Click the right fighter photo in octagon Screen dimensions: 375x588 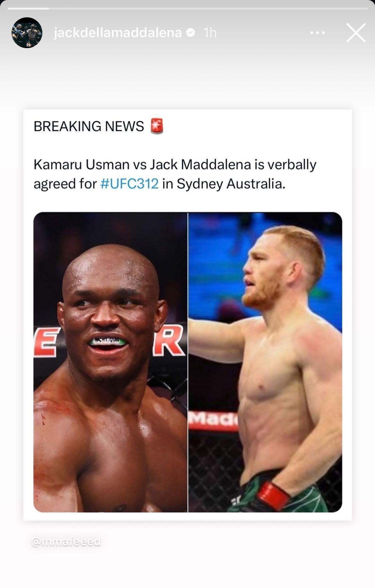(x=265, y=362)
